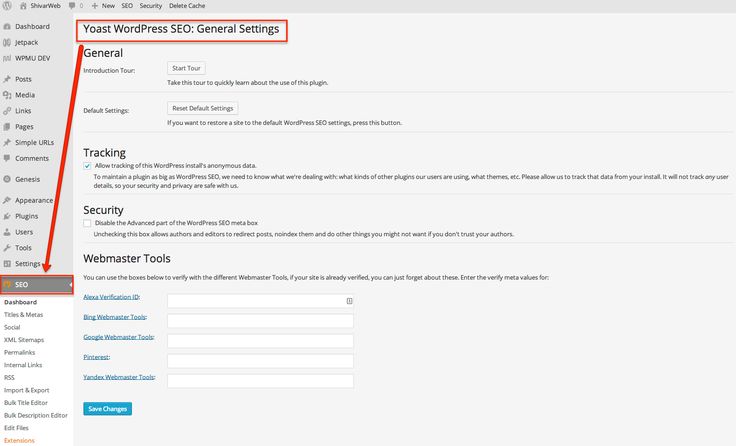Screen dimensions: 736x446
Task: Open the Security item in admin bar
Action: [x=151, y=6]
